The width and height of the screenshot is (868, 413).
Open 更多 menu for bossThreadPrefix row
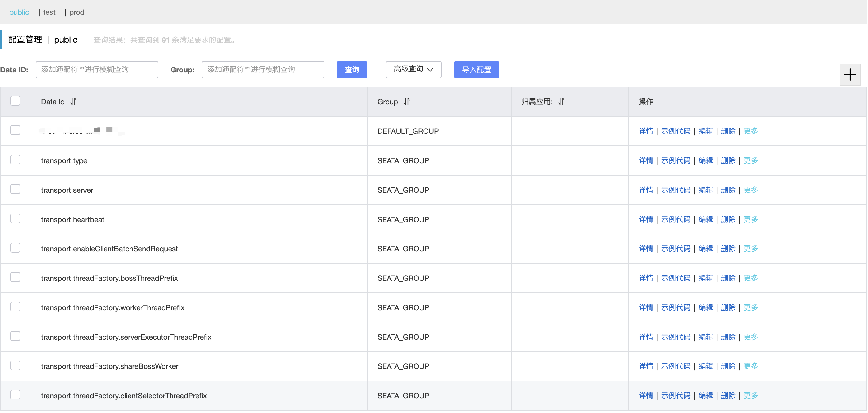click(x=750, y=278)
